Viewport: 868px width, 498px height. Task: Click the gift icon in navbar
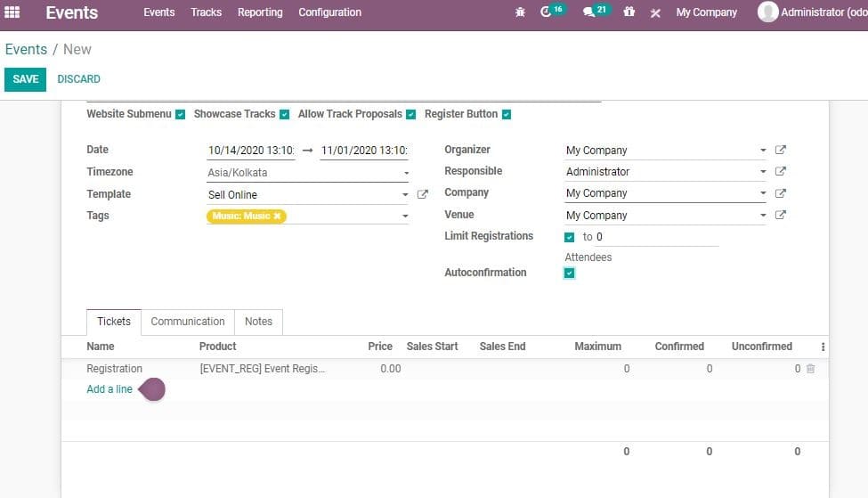[629, 12]
